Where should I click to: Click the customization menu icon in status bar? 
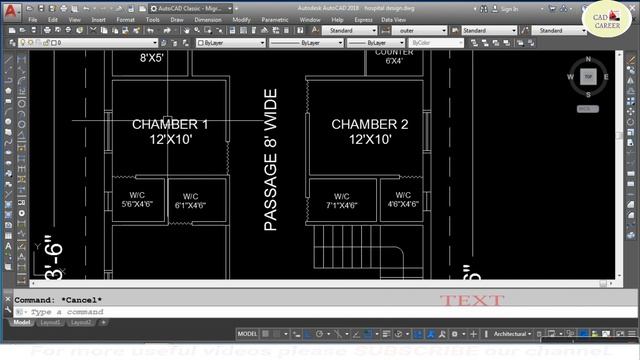(632, 334)
